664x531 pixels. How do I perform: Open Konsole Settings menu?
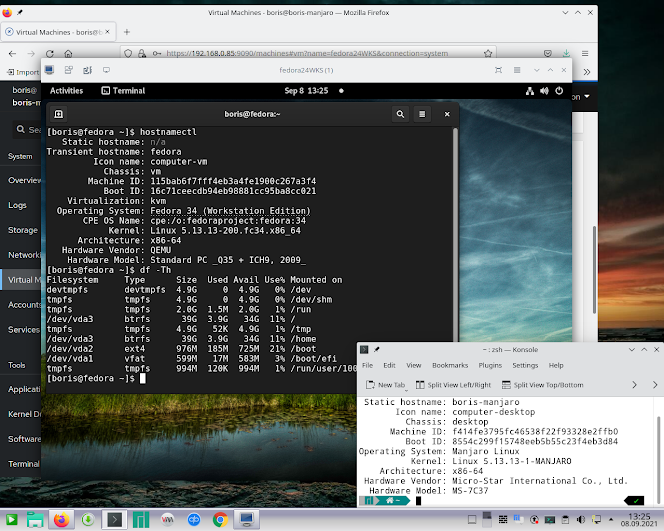click(525, 365)
